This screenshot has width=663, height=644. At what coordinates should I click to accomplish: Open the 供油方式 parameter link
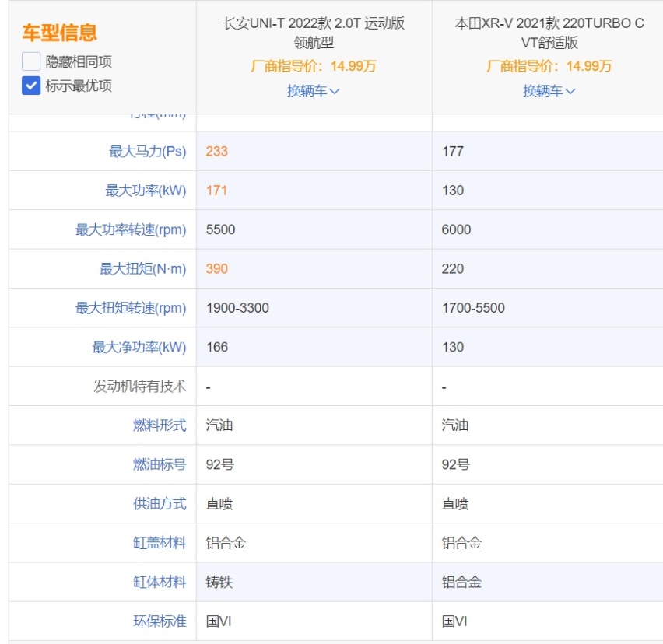[x=160, y=504]
